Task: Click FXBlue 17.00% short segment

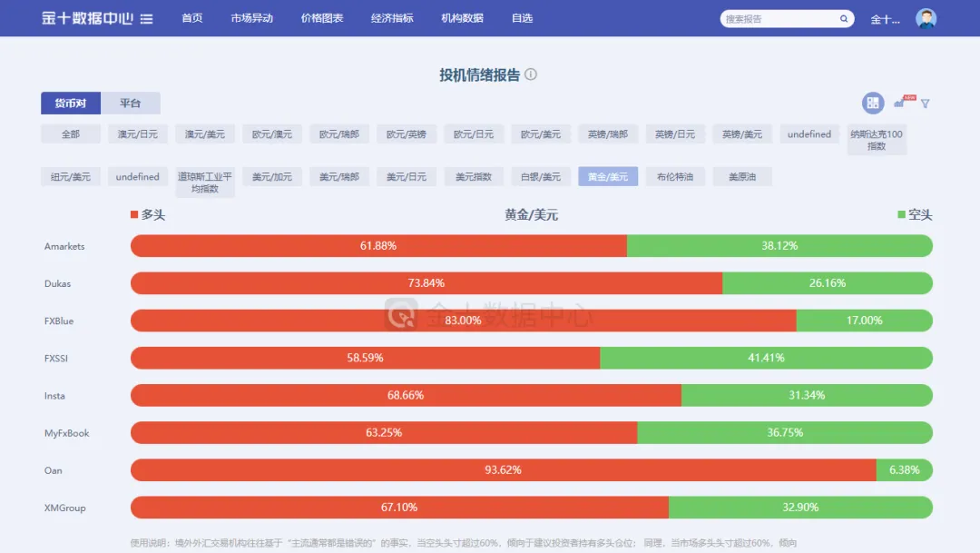Action: point(865,321)
